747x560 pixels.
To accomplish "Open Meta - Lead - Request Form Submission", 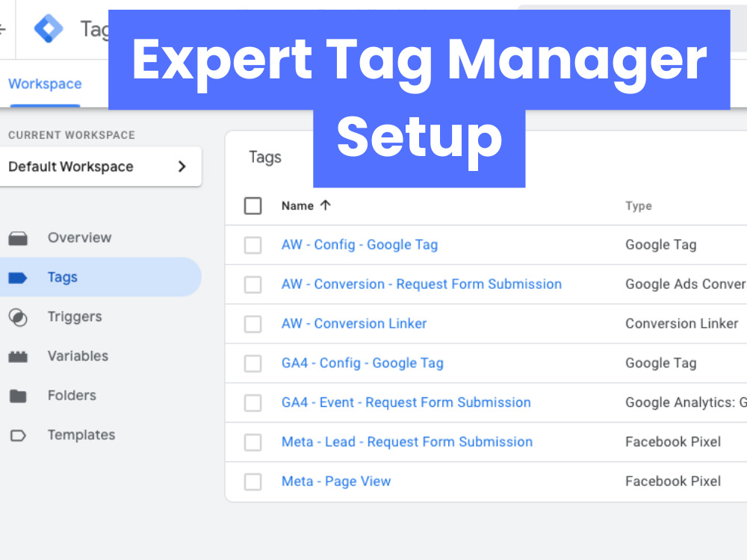I will click(x=407, y=442).
